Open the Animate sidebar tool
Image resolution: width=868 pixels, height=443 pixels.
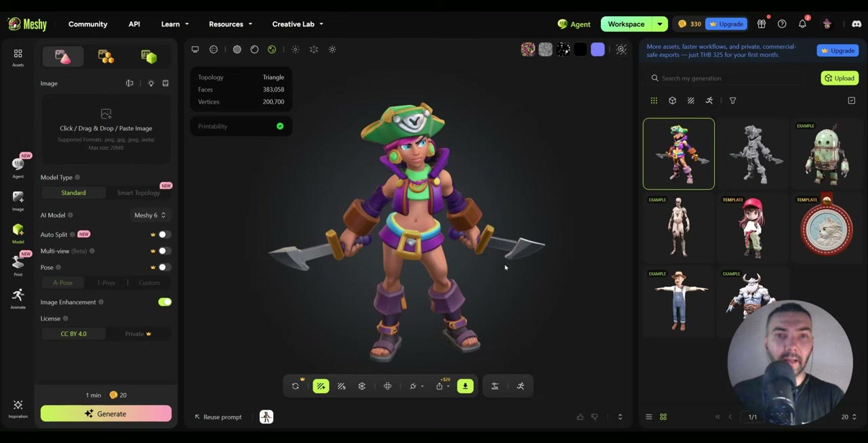tap(18, 298)
